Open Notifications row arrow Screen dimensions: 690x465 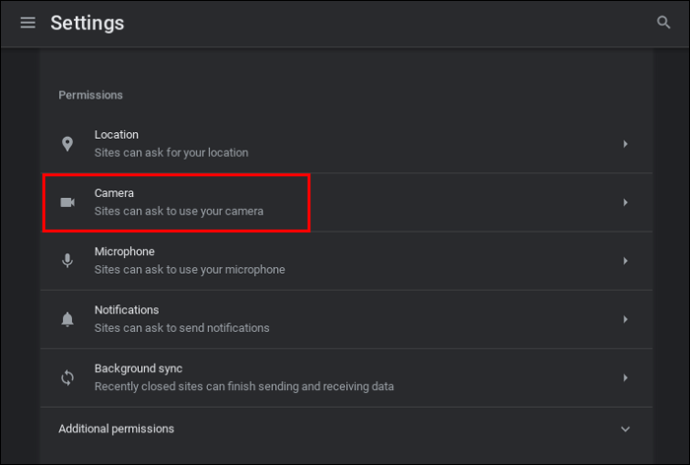tap(625, 319)
